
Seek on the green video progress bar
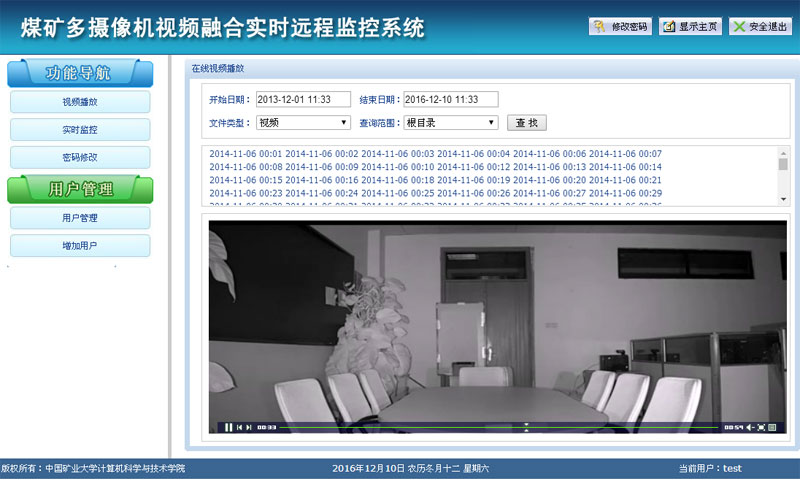pyautogui.click(x=499, y=427)
